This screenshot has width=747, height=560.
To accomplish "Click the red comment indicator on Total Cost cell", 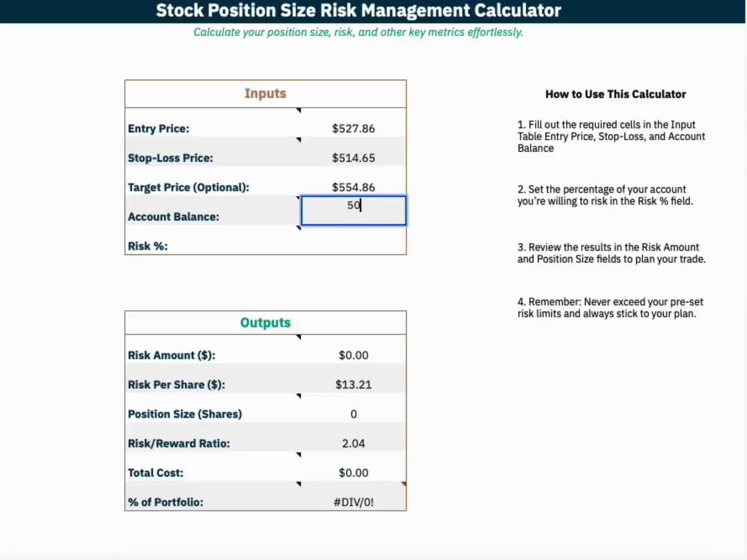I will pyautogui.click(x=403, y=484).
